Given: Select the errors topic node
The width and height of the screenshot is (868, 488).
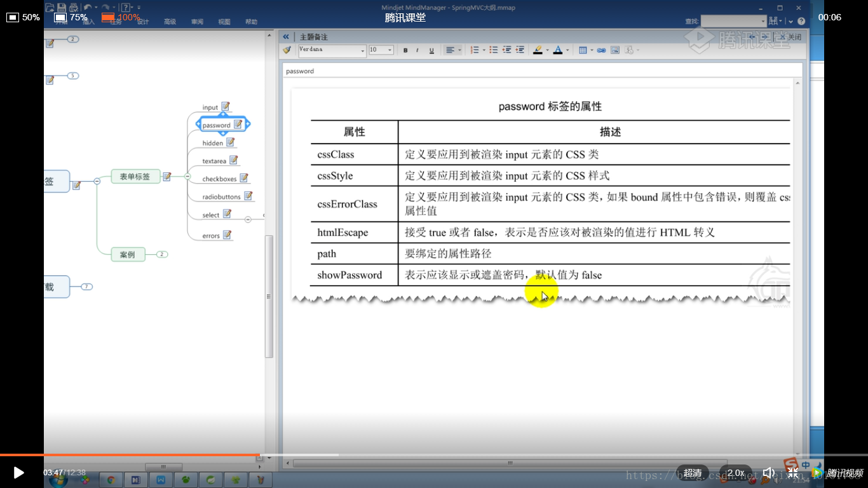Looking at the screenshot, I should point(211,236).
